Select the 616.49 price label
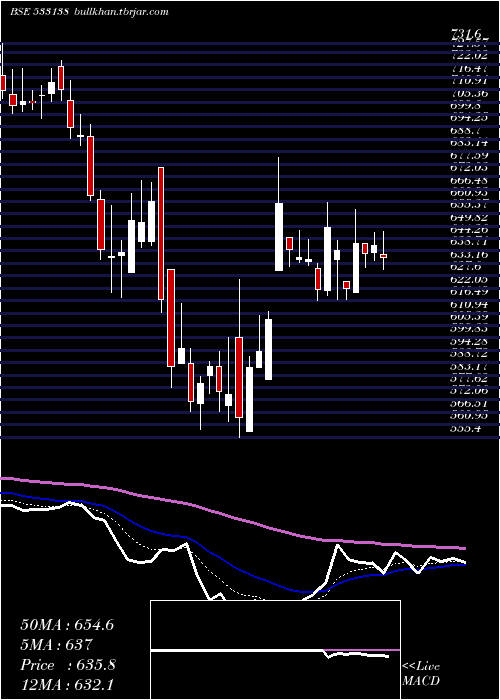 tap(469, 292)
